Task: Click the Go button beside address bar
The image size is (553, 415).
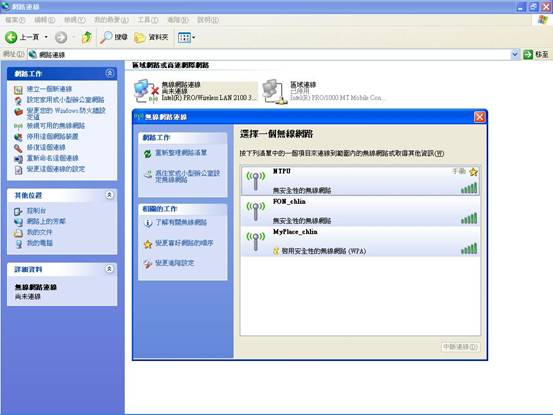Action: pos(536,54)
